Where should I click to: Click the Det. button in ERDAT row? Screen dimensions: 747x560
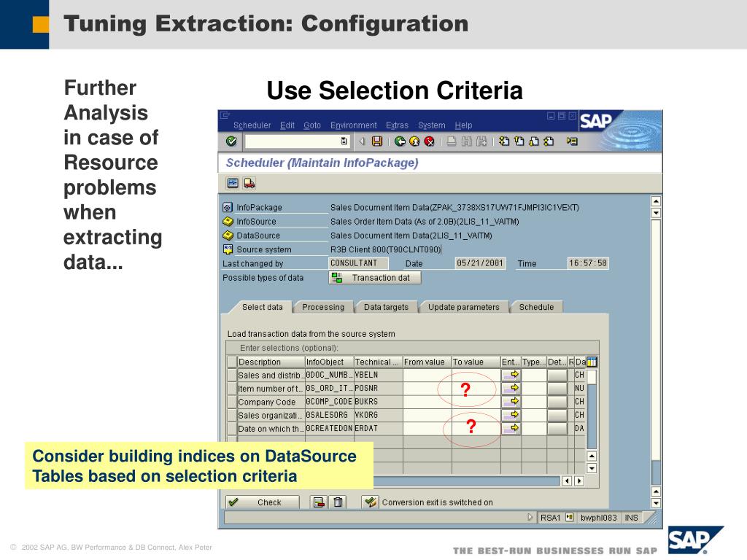point(557,429)
